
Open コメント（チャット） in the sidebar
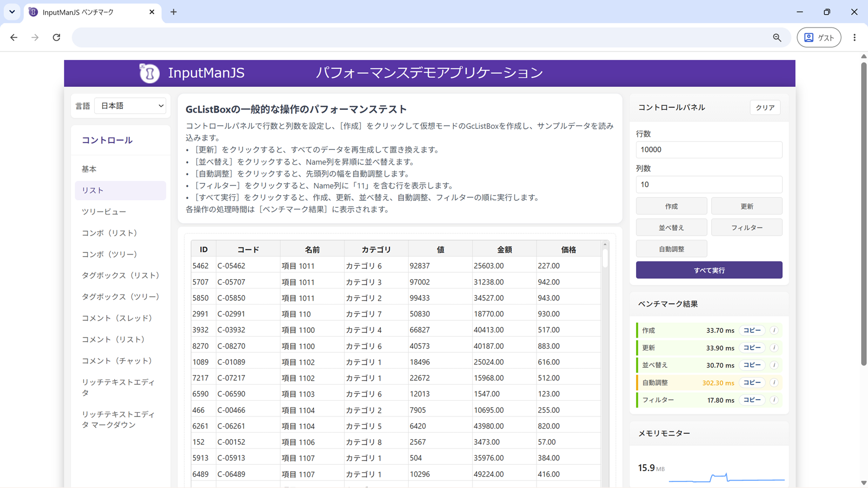click(x=120, y=361)
